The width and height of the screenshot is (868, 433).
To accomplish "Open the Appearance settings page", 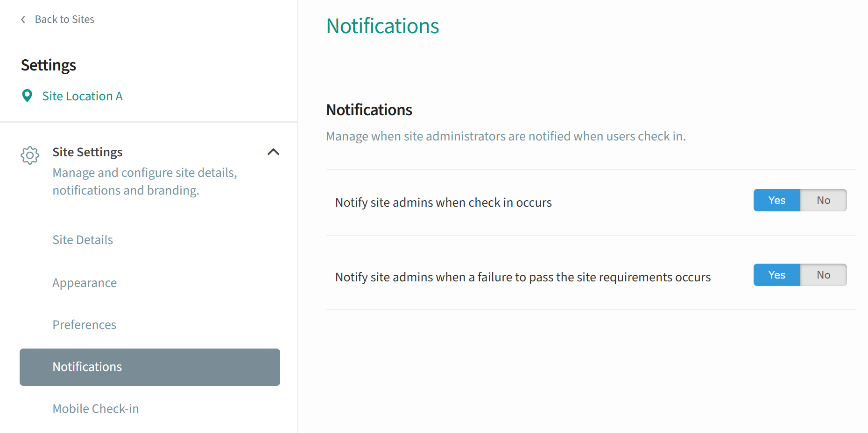I will pyautogui.click(x=85, y=283).
